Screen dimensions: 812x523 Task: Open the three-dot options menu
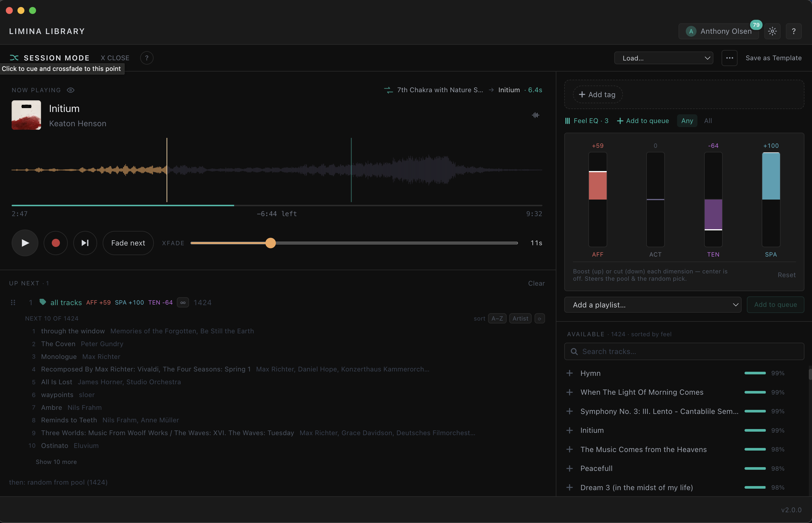tap(729, 58)
